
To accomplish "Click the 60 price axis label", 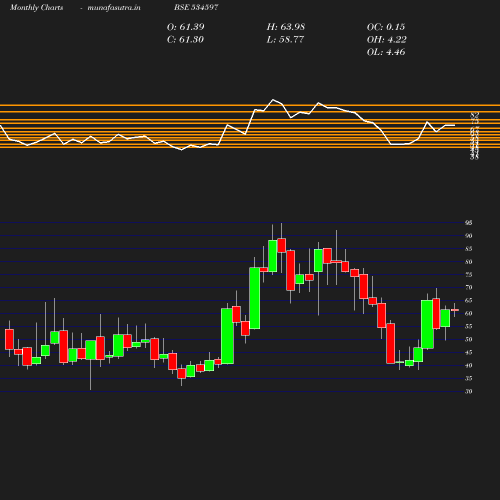I will tap(469, 313).
